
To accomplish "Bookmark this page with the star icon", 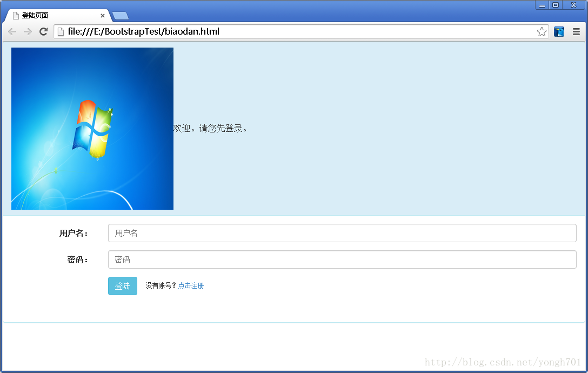I will click(542, 32).
